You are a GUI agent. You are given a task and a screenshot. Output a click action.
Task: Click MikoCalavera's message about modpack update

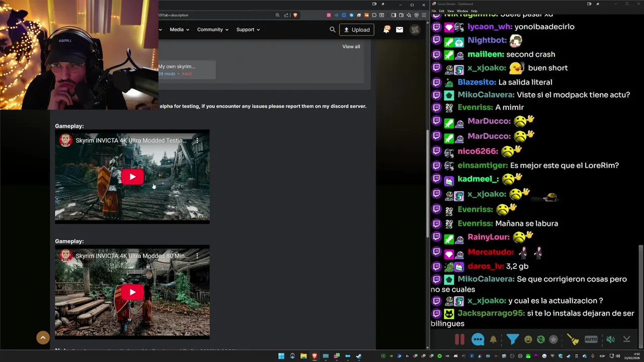[573, 95]
